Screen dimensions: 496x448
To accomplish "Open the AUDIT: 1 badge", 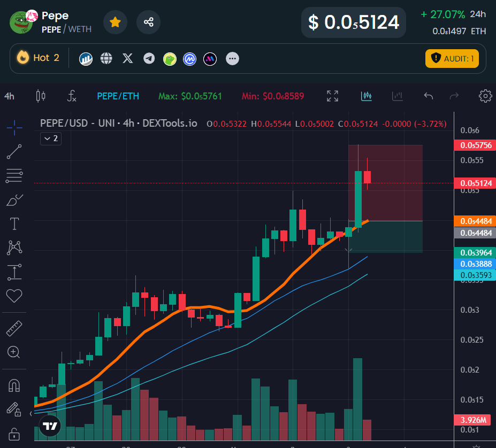I will pyautogui.click(x=452, y=58).
